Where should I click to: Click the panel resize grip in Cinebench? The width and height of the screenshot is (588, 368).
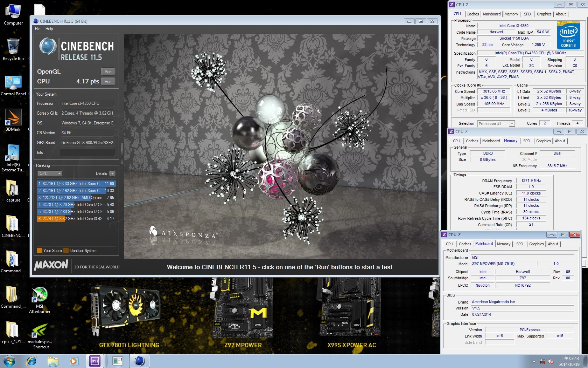coord(121,153)
